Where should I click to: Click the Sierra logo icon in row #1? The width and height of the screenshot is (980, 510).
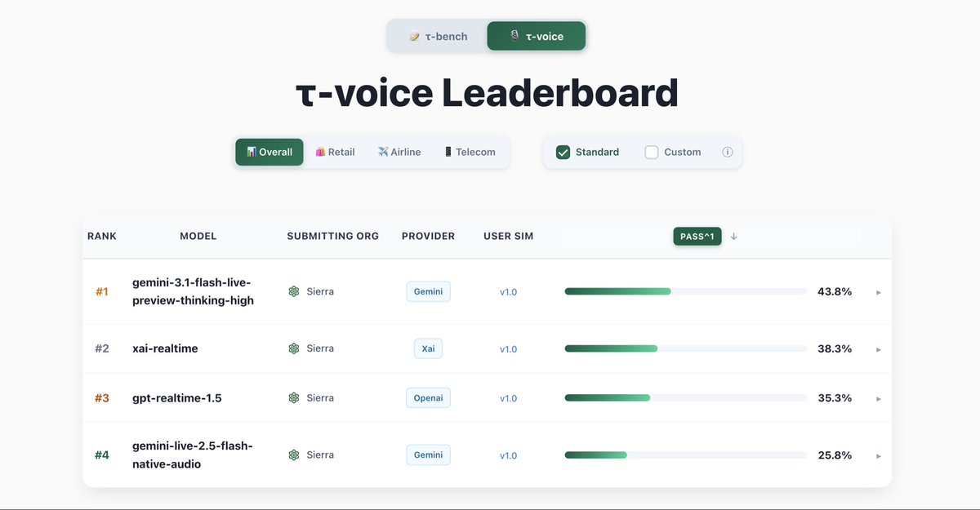tap(294, 291)
